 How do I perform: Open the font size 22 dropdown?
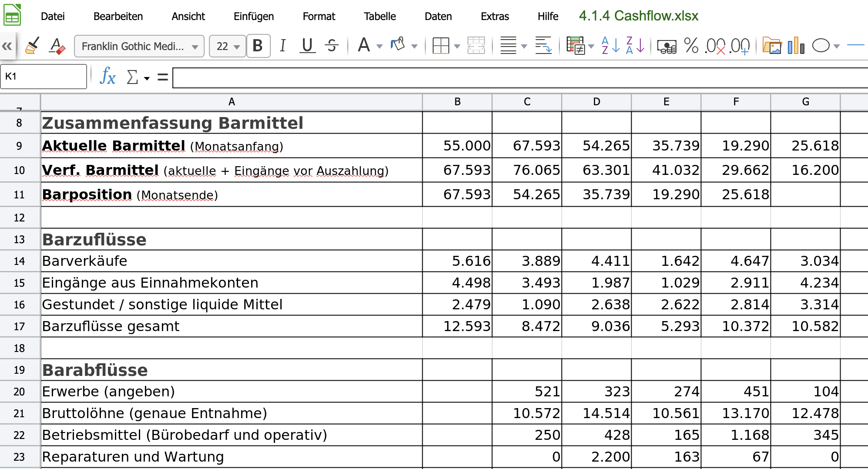tap(237, 47)
